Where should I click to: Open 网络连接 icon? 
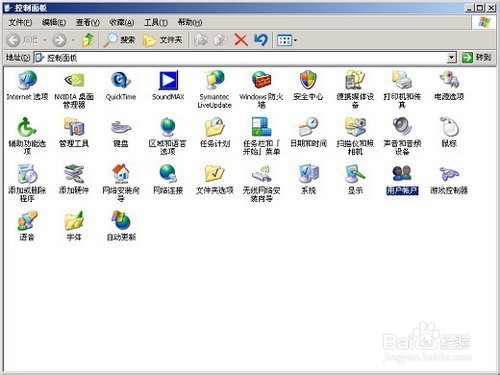168,179
